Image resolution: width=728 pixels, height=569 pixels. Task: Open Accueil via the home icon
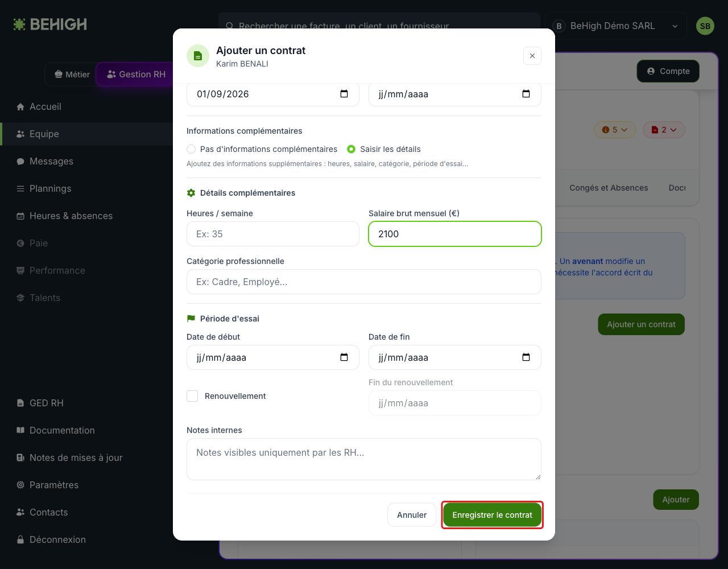tap(20, 107)
